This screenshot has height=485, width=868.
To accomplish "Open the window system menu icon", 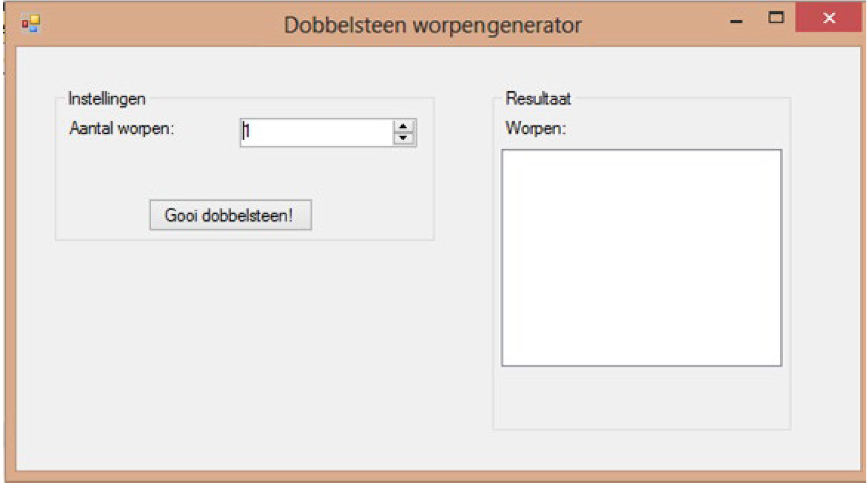I will point(31,24).
